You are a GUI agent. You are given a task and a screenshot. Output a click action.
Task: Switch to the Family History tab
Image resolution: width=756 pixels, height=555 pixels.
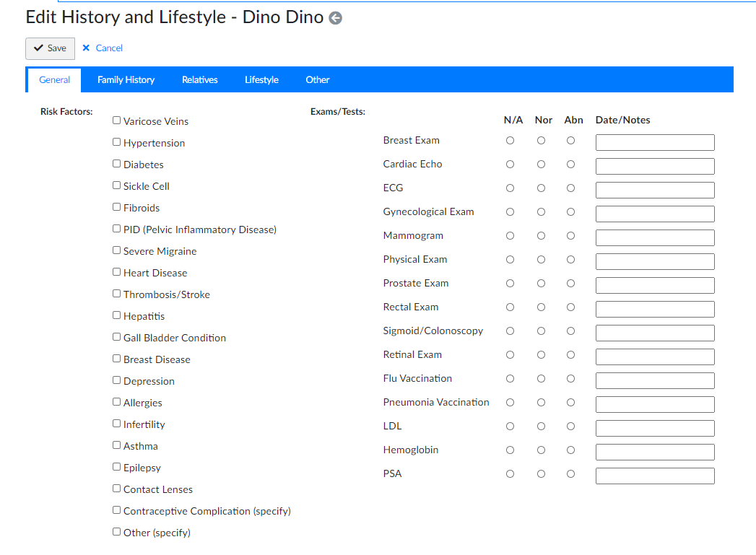click(x=125, y=79)
